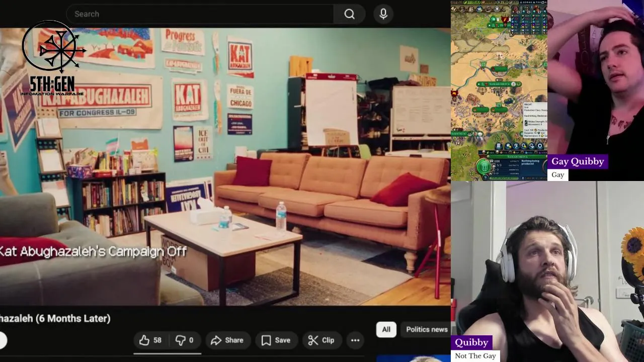Click the magnifying glass search button

click(349, 14)
